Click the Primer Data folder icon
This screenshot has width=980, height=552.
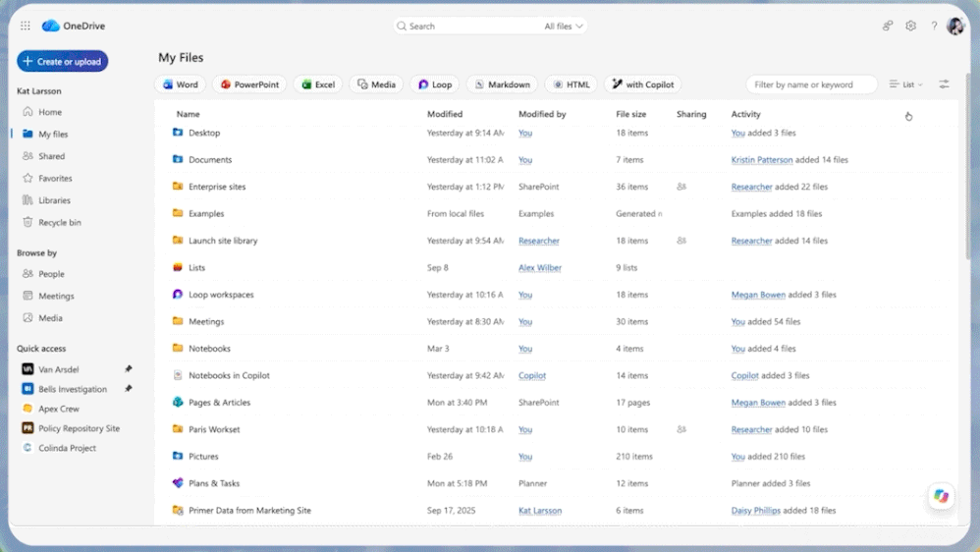(x=178, y=510)
